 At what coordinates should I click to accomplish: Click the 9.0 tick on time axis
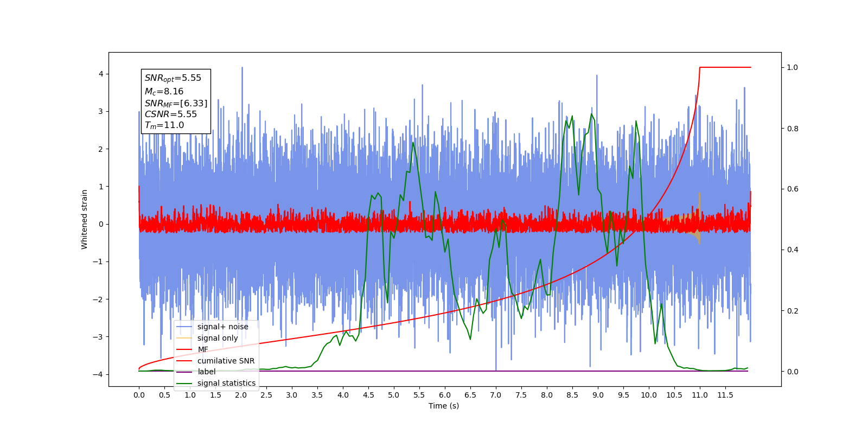pos(598,395)
